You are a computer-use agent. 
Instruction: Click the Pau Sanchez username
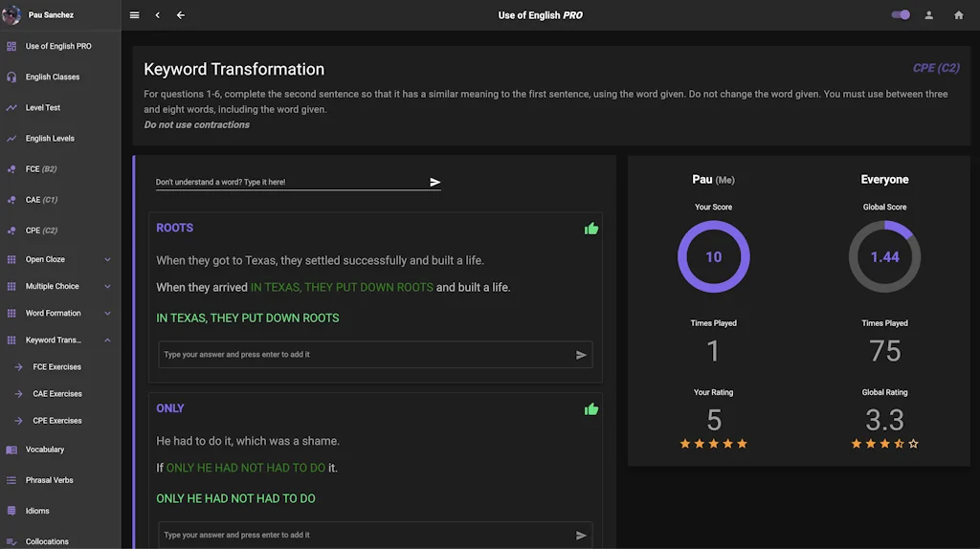coord(51,15)
